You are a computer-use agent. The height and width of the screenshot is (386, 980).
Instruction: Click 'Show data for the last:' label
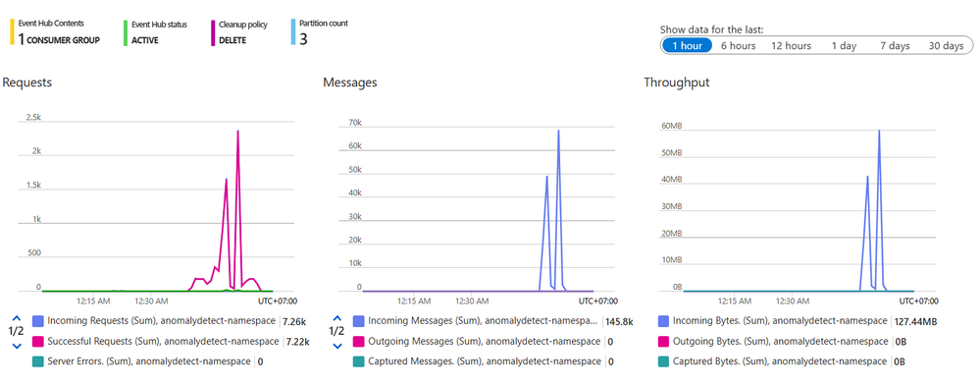point(711,29)
